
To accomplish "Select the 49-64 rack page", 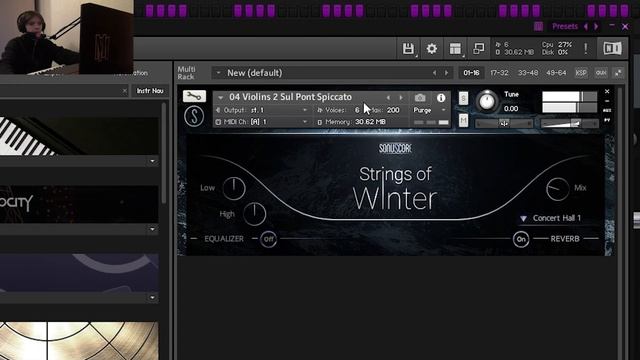I will pyautogui.click(x=556, y=73).
